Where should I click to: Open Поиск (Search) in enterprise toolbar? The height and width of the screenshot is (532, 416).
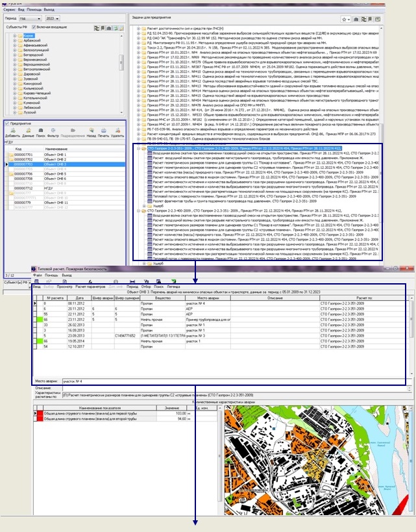point(41,131)
